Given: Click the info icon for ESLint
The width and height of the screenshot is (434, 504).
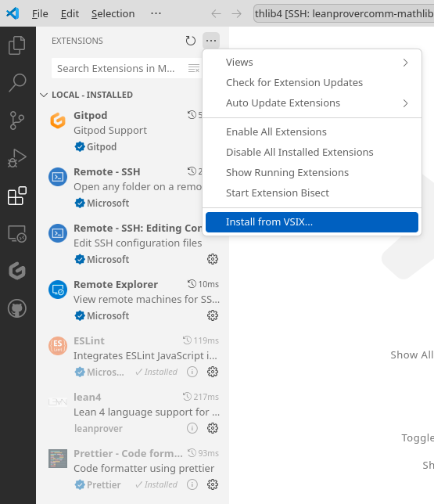Looking at the screenshot, I should click(192, 372).
